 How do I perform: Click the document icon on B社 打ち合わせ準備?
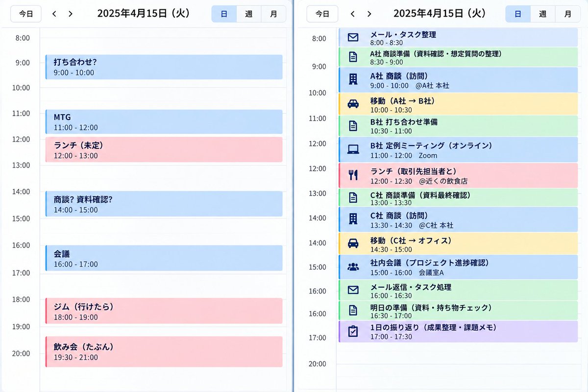pyautogui.click(x=353, y=126)
